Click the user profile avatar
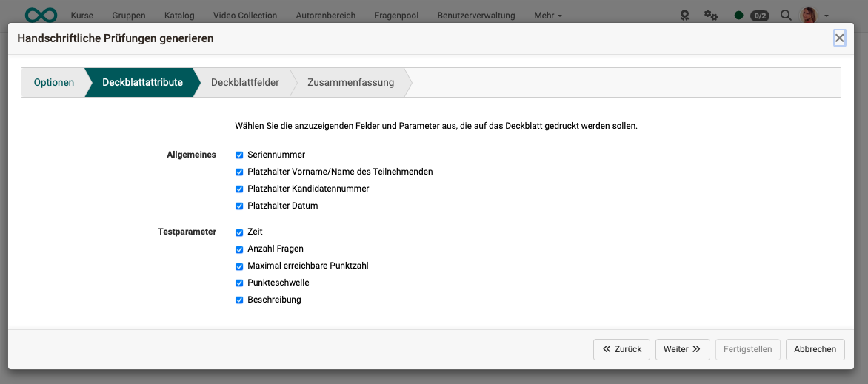The height and width of the screenshot is (384, 868). coord(809,15)
